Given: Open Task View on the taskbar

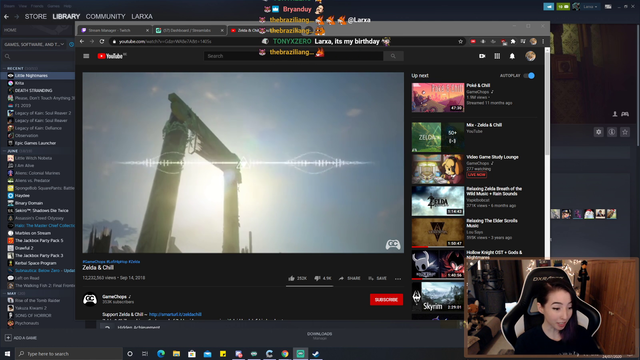Looking at the screenshot, I should point(145,353).
